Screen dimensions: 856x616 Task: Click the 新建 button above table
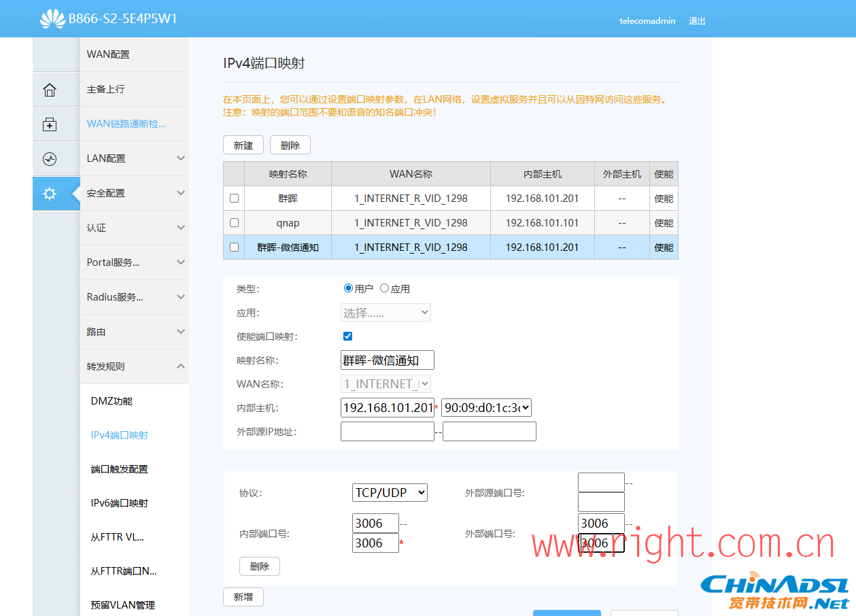click(243, 146)
